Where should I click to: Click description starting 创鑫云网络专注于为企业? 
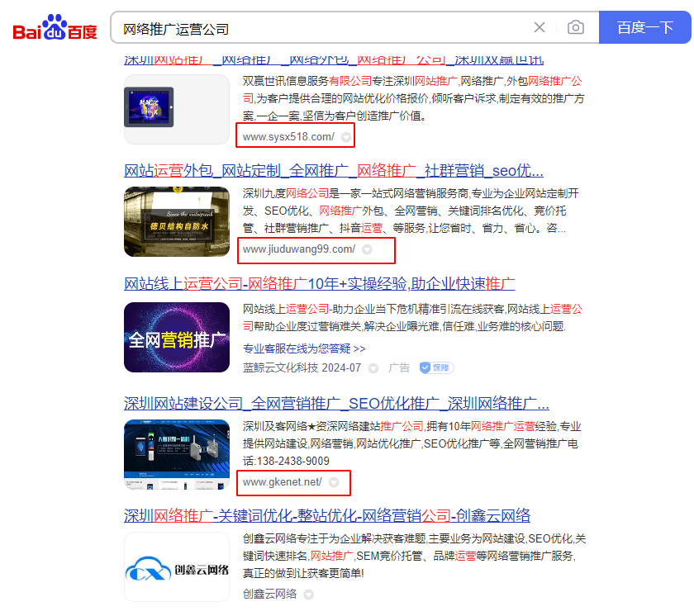point(414,556)
